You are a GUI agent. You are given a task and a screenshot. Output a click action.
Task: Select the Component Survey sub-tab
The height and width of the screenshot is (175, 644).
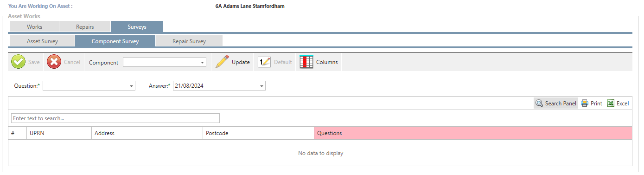tap(115, 41)
